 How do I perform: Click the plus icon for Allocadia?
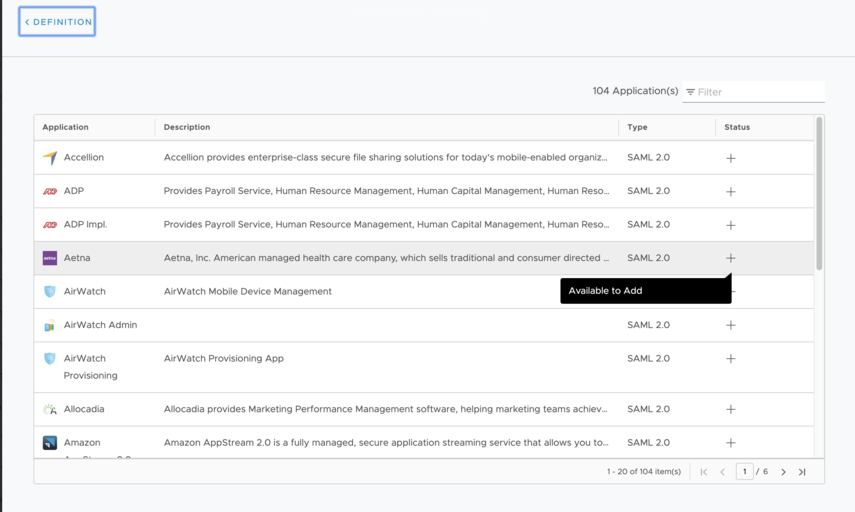pos(730,409)
